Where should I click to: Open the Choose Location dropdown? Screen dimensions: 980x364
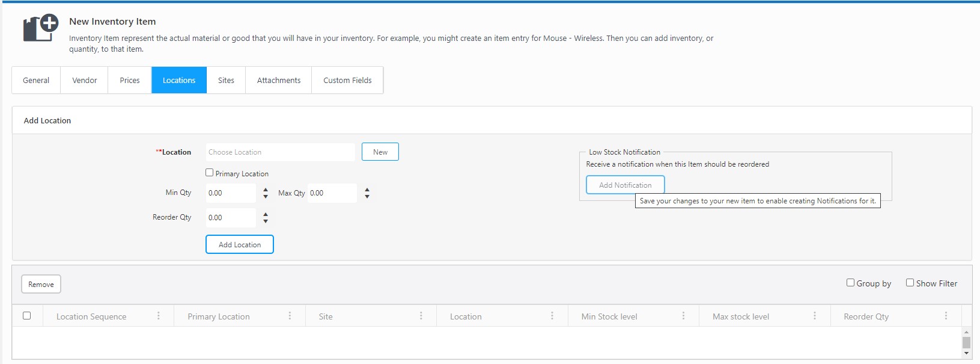tap(280, 152)
